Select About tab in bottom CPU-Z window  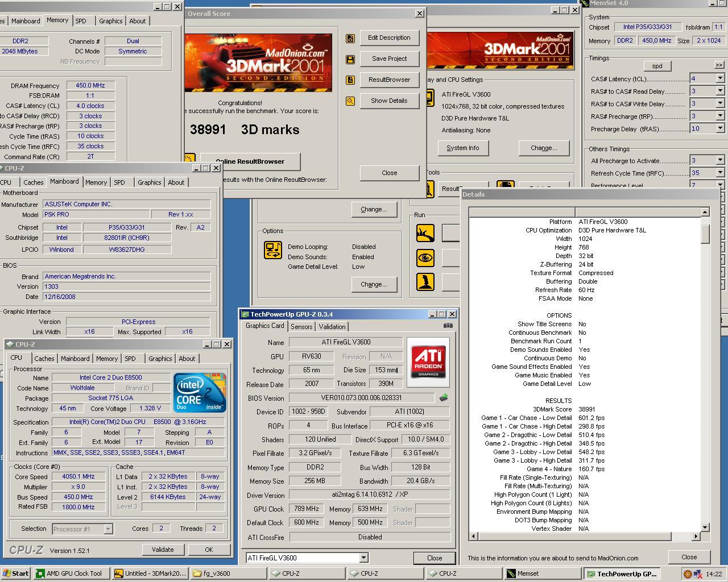click(187, 359)
